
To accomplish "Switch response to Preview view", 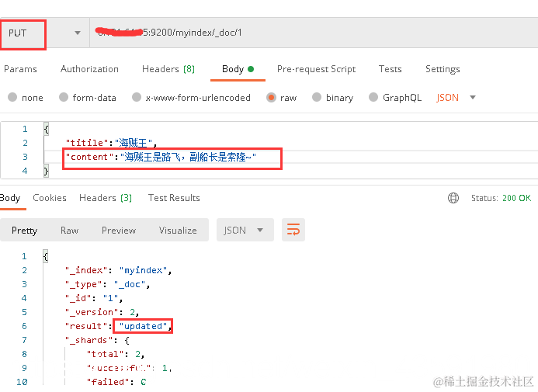I will tap(119, 230).
